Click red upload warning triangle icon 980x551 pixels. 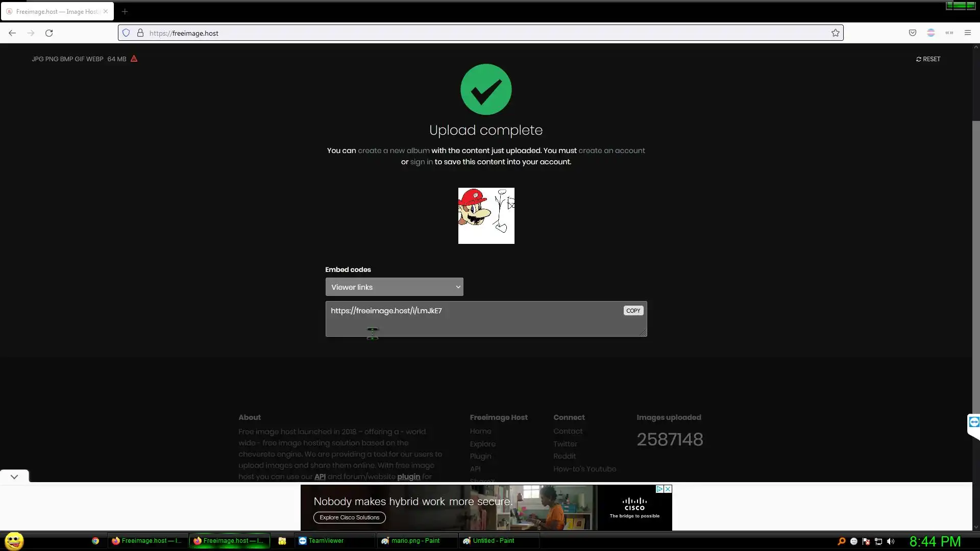click(134, 59)
